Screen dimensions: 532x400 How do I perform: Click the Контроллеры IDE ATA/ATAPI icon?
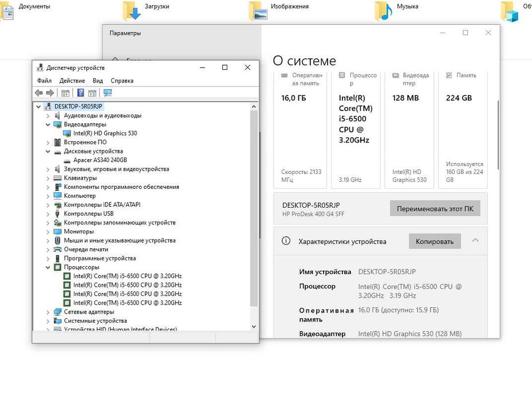[x=58, y=205]
